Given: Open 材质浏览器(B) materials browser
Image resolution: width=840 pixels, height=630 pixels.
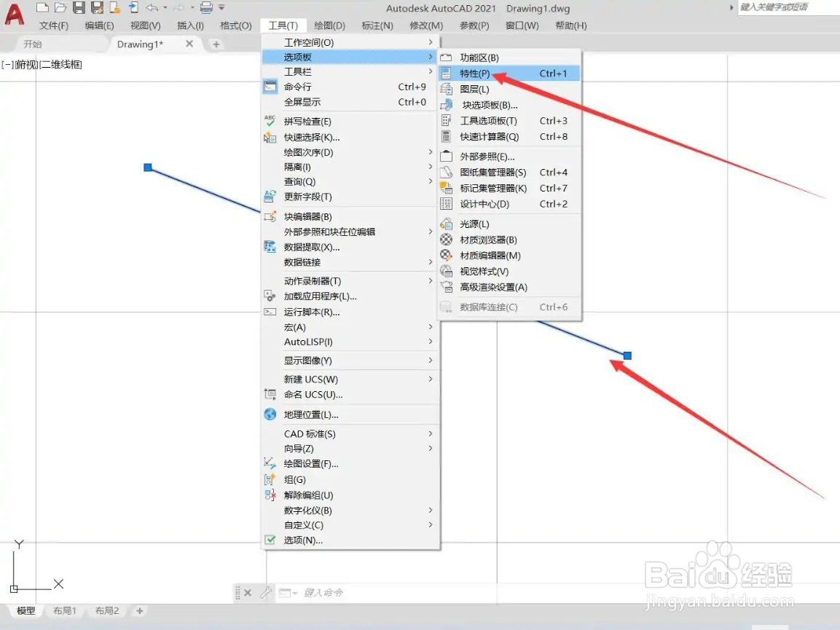Looking at the screenshot, I should [509, 240].
